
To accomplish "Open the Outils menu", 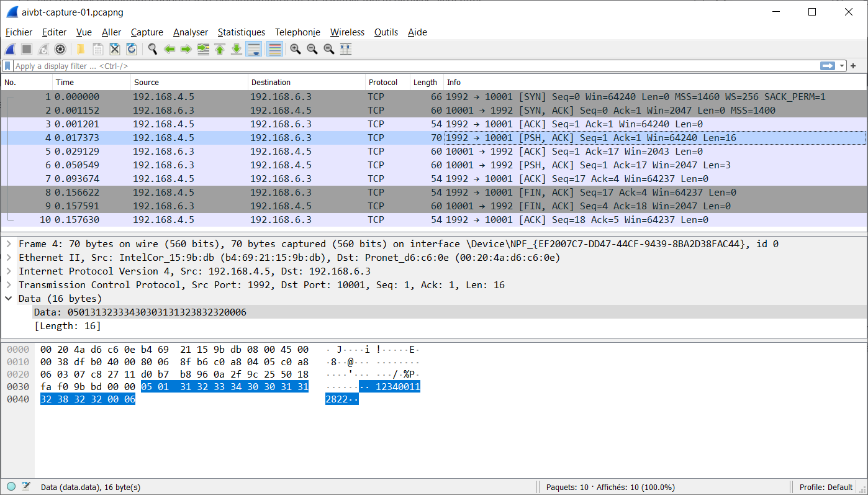I will (386, 32).
